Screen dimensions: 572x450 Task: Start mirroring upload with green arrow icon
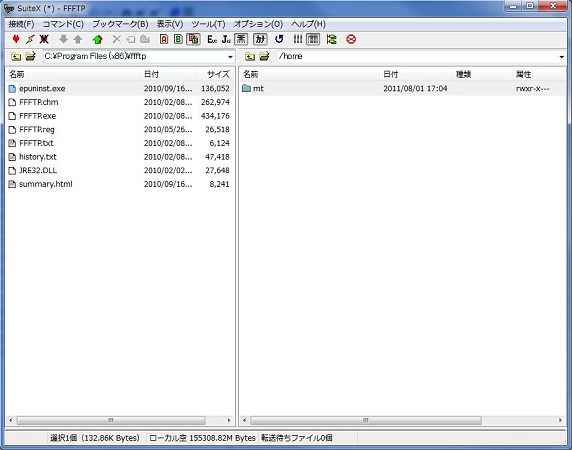(97, 39)
